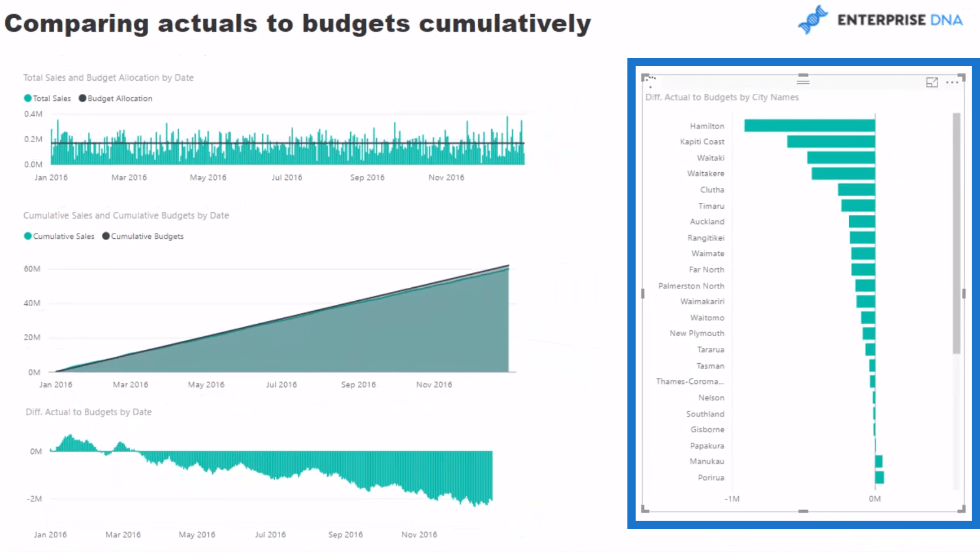
Task: Select the Hamilton bar in the city chart
Action: click(x=809, y=126)
